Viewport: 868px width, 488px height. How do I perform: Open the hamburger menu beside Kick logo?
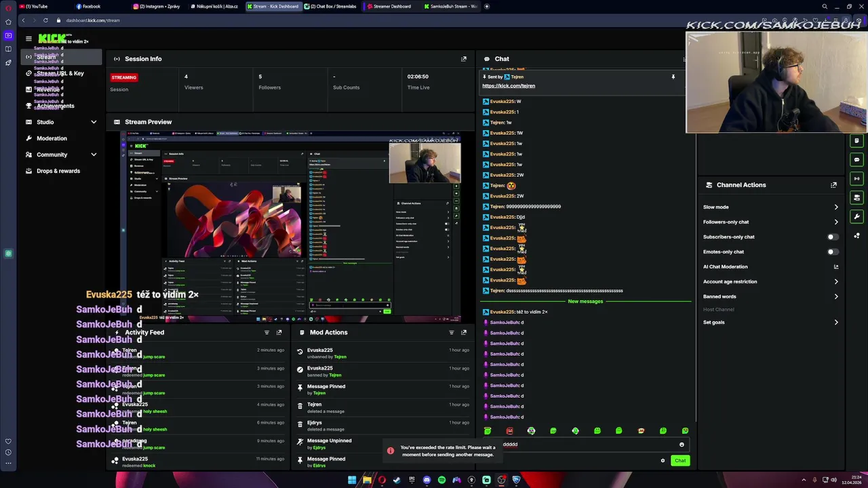coord(28,39)
